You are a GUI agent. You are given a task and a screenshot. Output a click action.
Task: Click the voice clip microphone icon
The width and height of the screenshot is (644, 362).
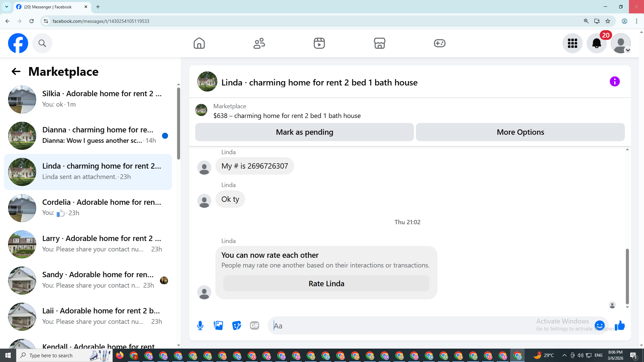[200, 325]
